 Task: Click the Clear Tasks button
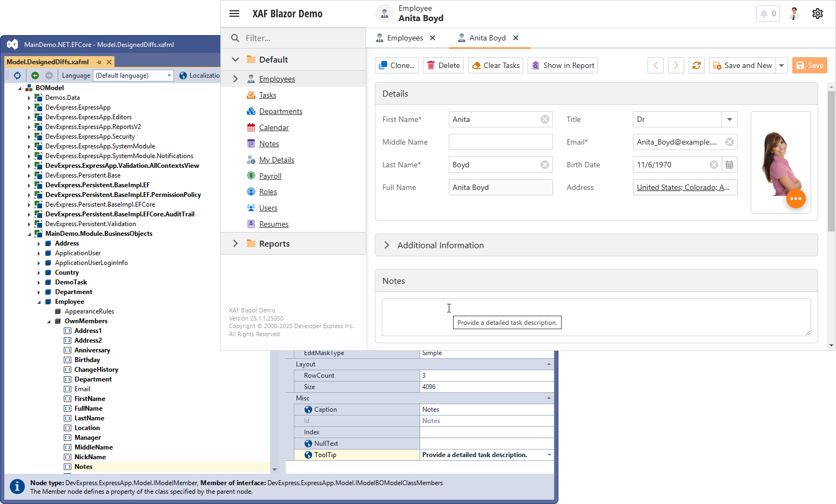coord(496,65)
